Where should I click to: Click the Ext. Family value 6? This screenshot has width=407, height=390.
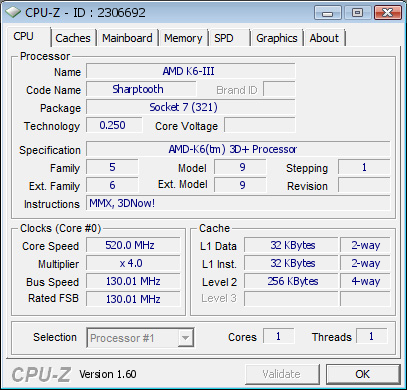[112, 185]
